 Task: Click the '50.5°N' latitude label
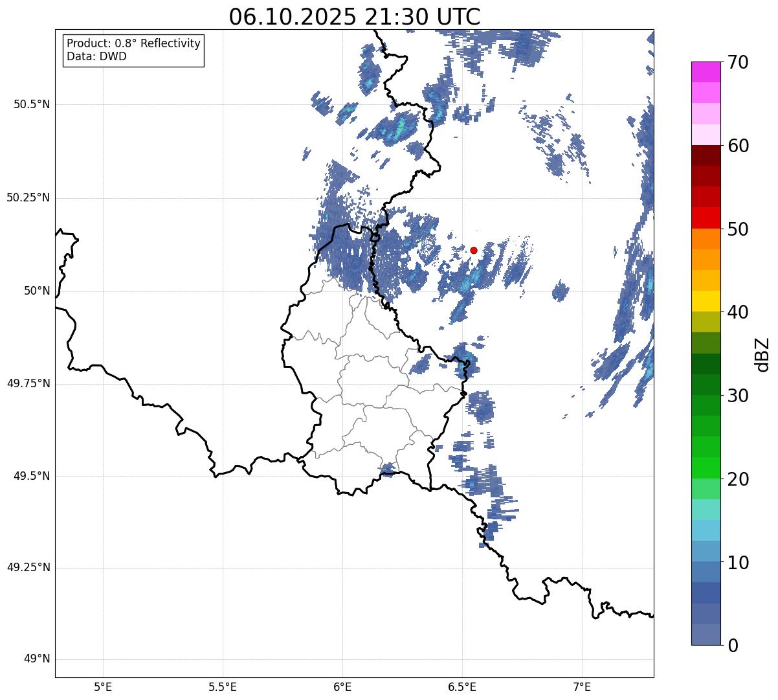pyautogui.click(x=32, y=104)
